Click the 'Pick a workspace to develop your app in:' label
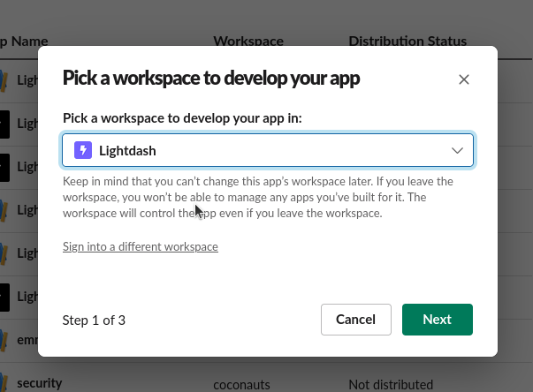The height and width of the screenshot is (392, 533). [x=182, y=118]
